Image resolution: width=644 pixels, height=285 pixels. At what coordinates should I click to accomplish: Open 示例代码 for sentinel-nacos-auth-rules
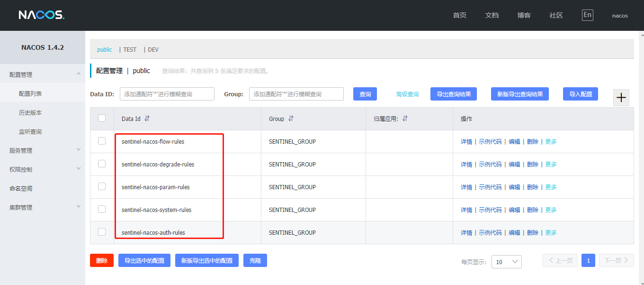coord(490,232)
